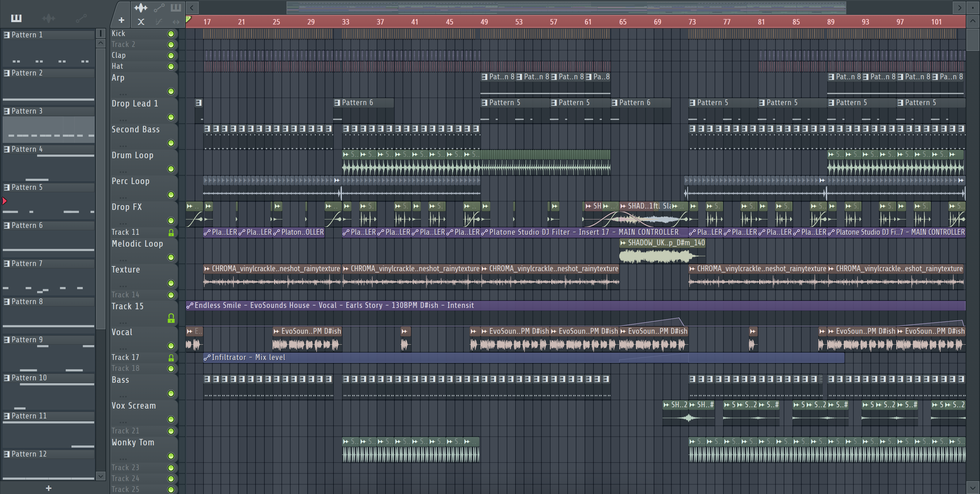Image resolution: width=980 pixels, height=494 pixels.
Task: Click bar 49 on the timeline ruler
Action: coord(484,22)
